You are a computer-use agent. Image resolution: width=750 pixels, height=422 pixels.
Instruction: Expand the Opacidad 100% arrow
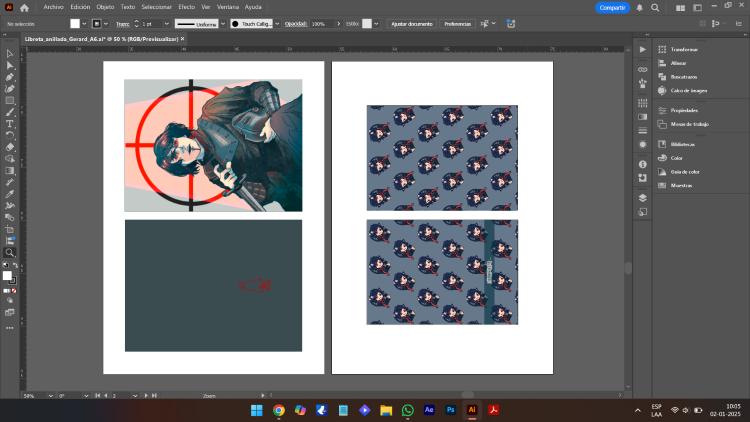pos(338,24)
